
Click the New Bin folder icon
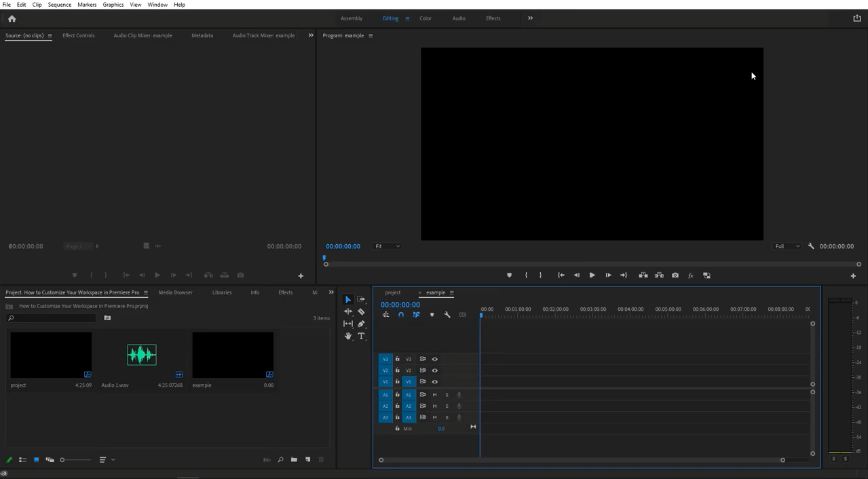click(294, 460)
